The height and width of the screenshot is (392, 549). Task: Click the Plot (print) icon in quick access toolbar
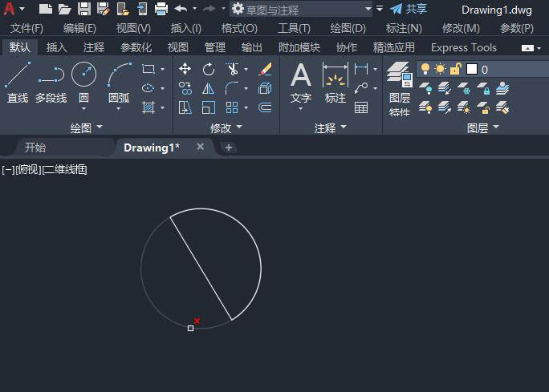pyautogui.click(x=161, y=9)
